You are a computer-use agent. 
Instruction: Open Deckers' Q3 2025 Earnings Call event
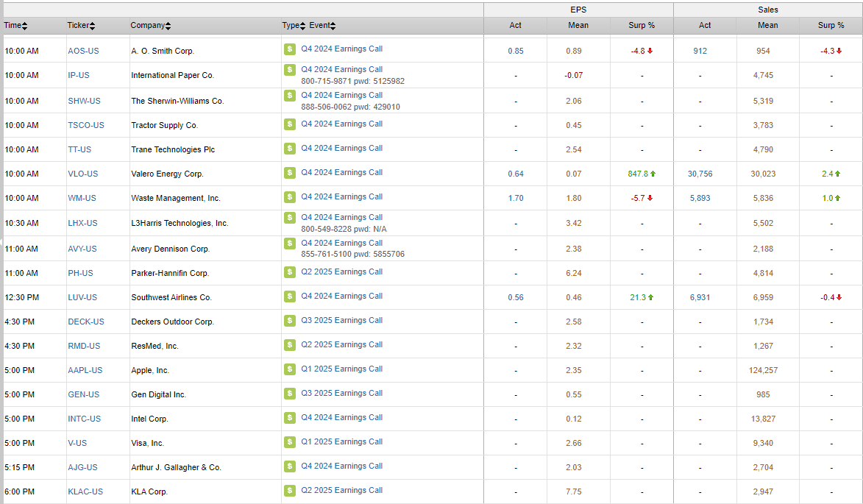[x=342, y=320]
